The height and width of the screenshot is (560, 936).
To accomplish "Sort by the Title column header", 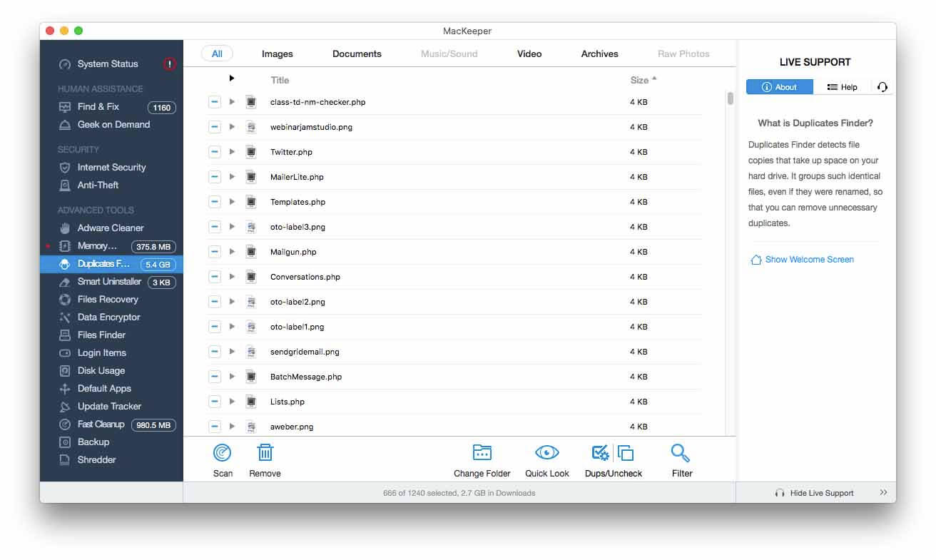I will (280, 80).
